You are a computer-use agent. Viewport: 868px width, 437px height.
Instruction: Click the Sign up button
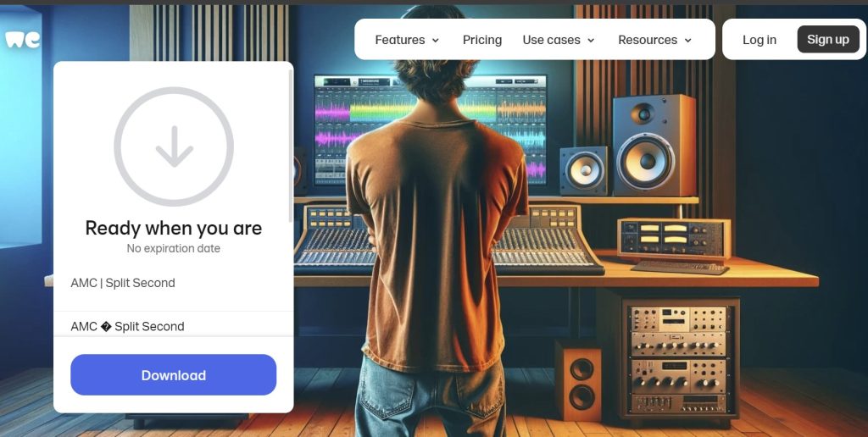[828, 39]
